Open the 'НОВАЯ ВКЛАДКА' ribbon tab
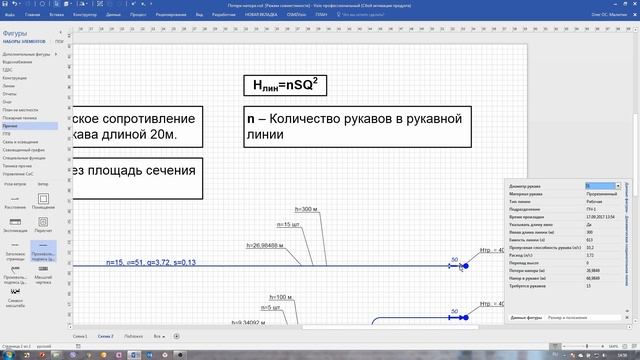 [x=261, y=15]
